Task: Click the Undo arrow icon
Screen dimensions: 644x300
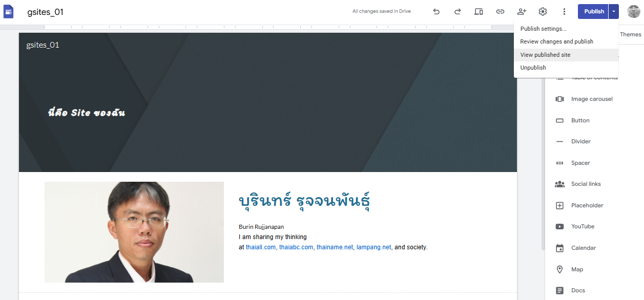Action: tap(436, 11)
